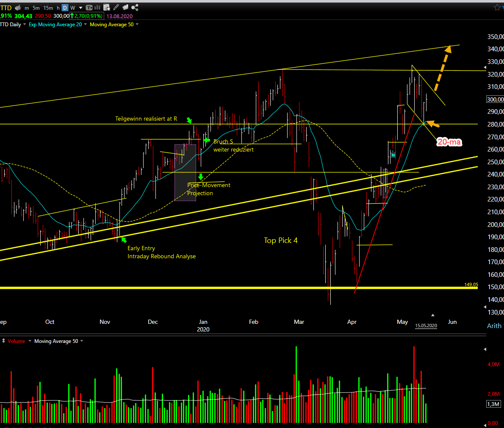Click the 15.05.2020 date marker
Viewport: 504px width, 428px height.
(426, 326)
